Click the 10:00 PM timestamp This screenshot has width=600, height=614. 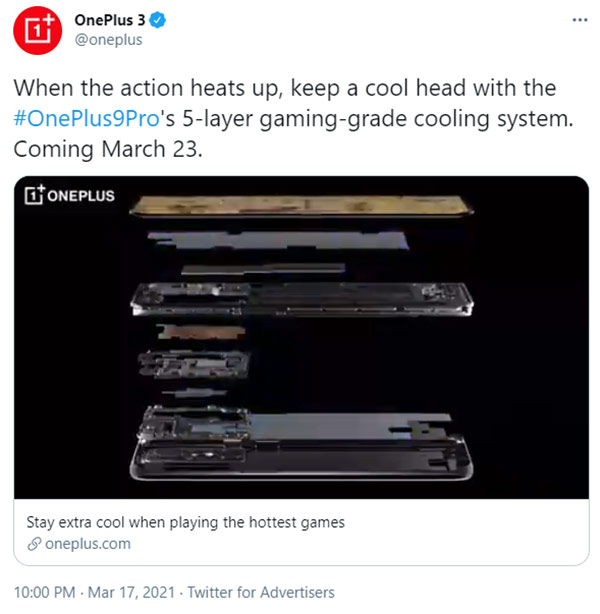point(44,592)
